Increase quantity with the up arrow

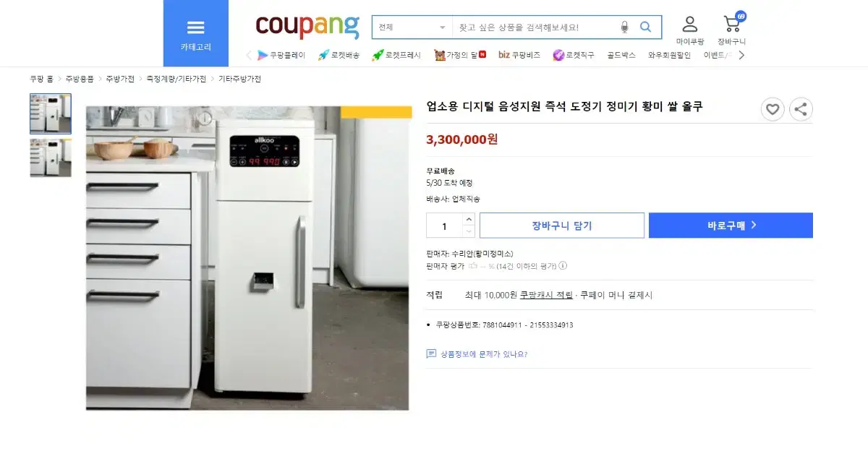pos(469,219)
